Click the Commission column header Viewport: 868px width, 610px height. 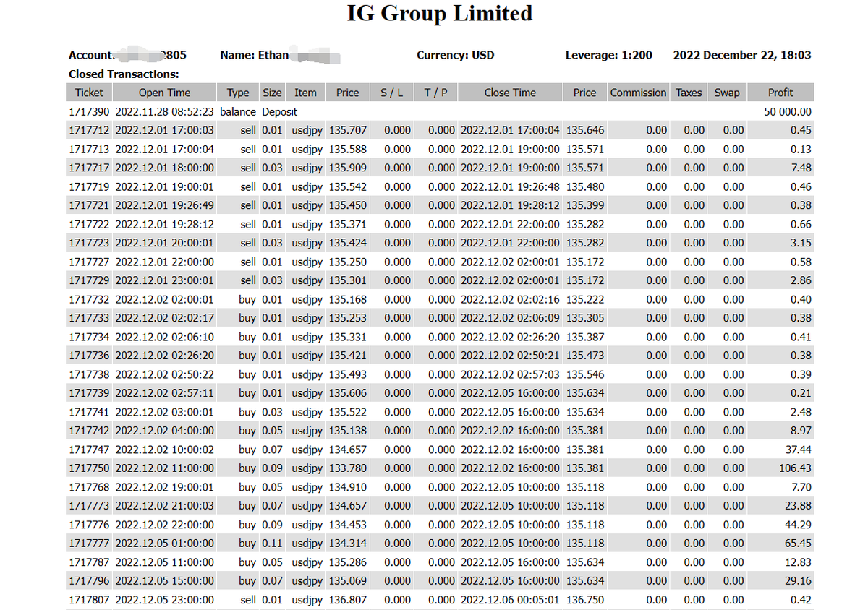[638, 93]
